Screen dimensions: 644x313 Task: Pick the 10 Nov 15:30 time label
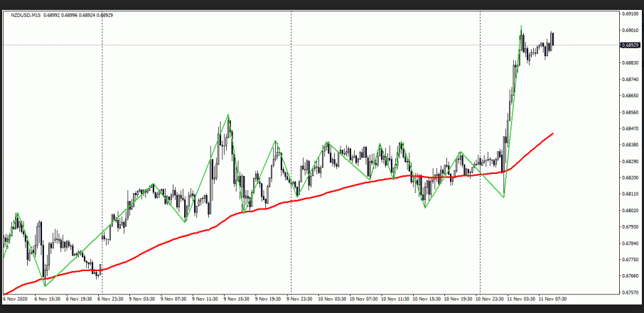(x=426, y=299)
